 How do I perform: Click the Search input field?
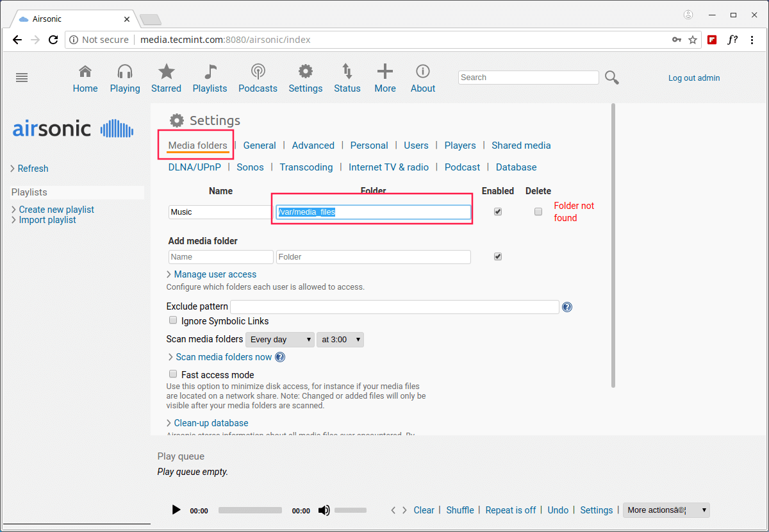(x=529, y=78)
